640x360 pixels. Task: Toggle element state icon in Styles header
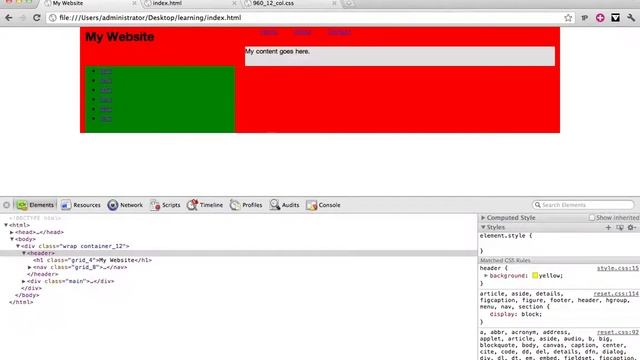[620, 227]
